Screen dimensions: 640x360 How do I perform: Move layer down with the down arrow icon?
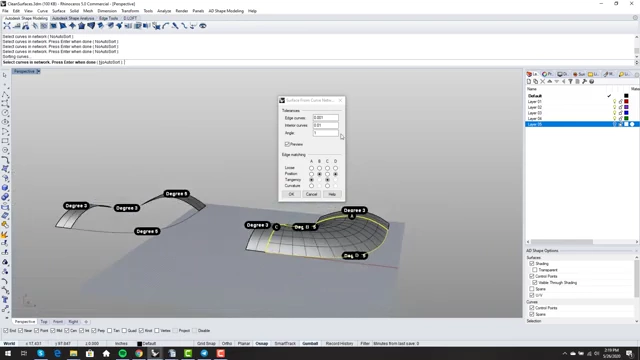tap(556, 82)
